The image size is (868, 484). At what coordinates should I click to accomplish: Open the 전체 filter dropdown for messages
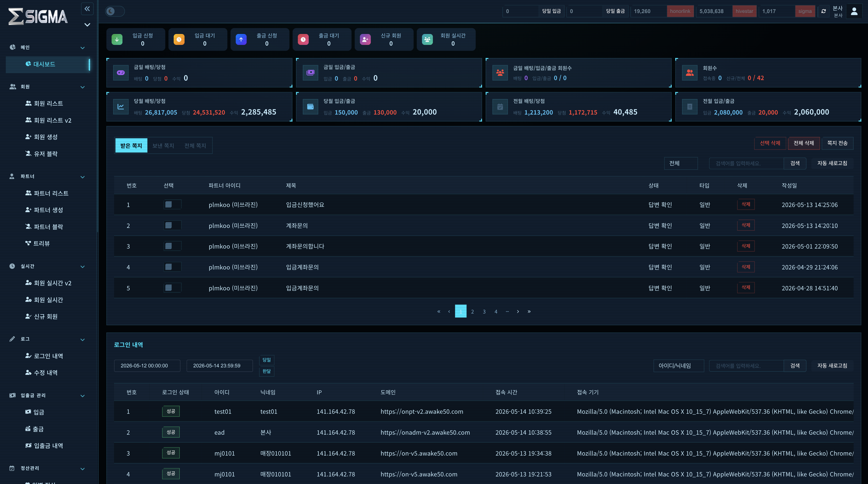681,163
